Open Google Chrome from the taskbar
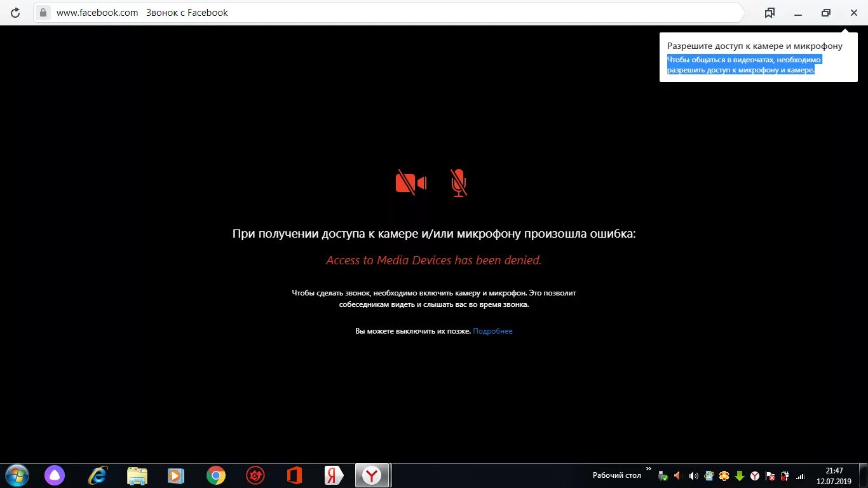The width and height of the screenshot is (868, 488). tap(216, 475)
